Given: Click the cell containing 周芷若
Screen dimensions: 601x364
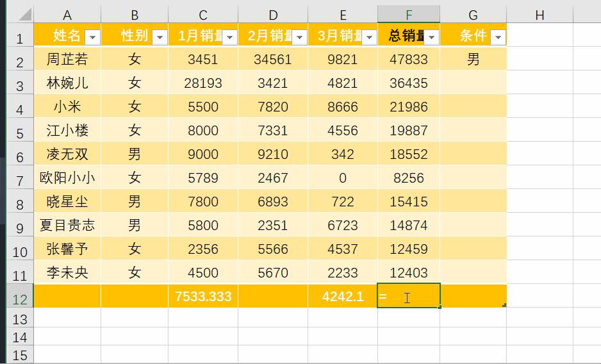Looking at the screenshot, I should click(x=67, y=60).
